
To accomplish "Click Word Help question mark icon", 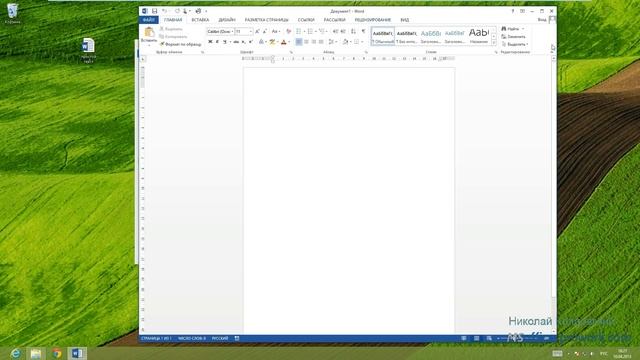I will pos(513,11).
